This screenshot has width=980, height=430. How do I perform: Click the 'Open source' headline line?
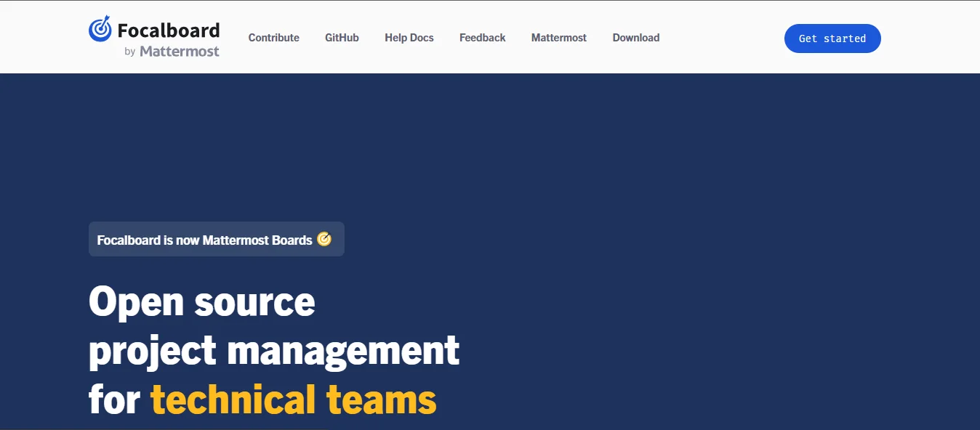[202, 301]
